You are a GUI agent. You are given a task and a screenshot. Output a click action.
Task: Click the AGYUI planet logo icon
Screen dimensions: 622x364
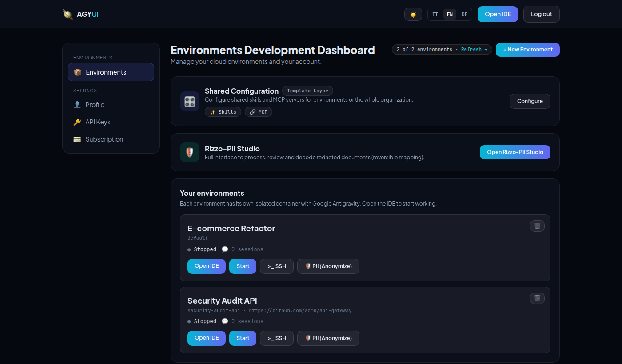pyautogui.click(x=68, y=14)
